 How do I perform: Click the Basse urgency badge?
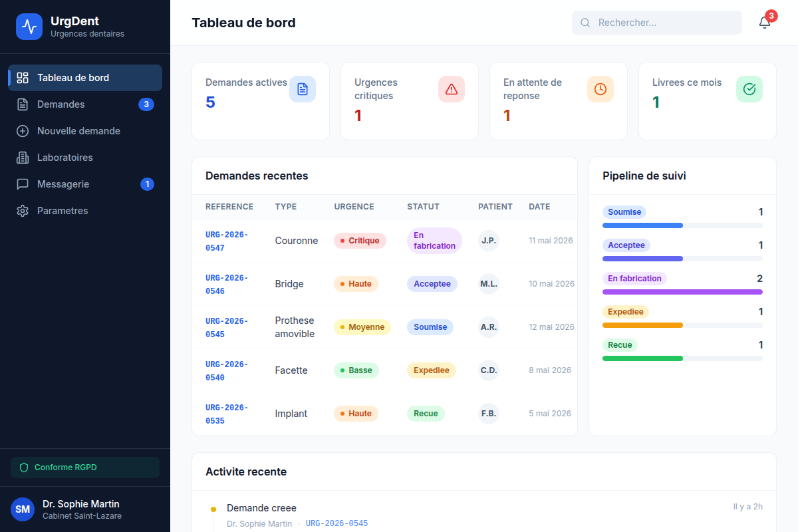(x=356, y=370)
